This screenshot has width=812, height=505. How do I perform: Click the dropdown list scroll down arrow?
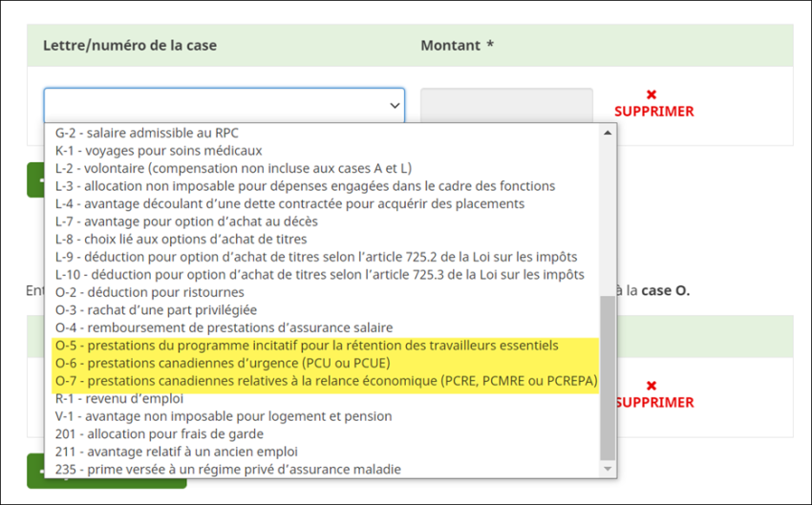point(608,470)
